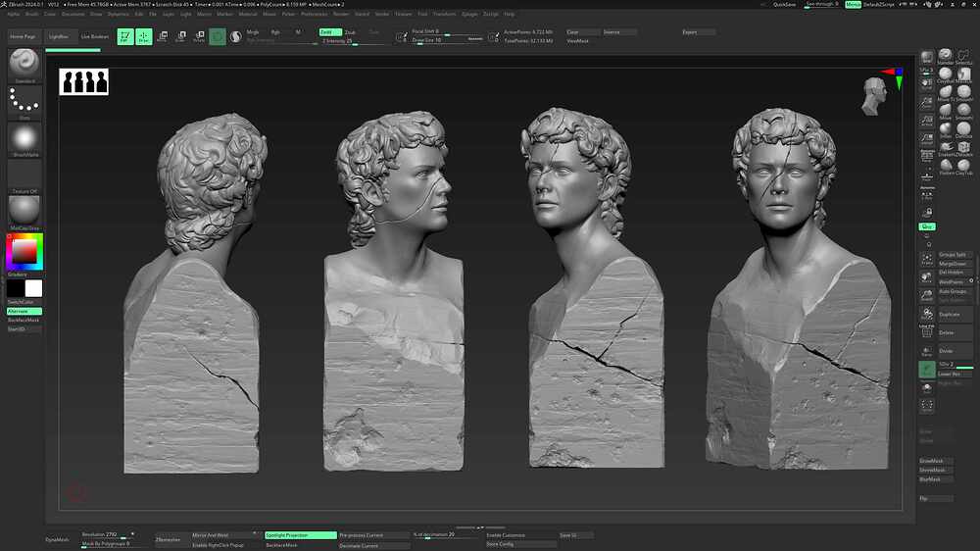Click the Frame icon on right shelf
980x551 pixels.
coord(927,259)
